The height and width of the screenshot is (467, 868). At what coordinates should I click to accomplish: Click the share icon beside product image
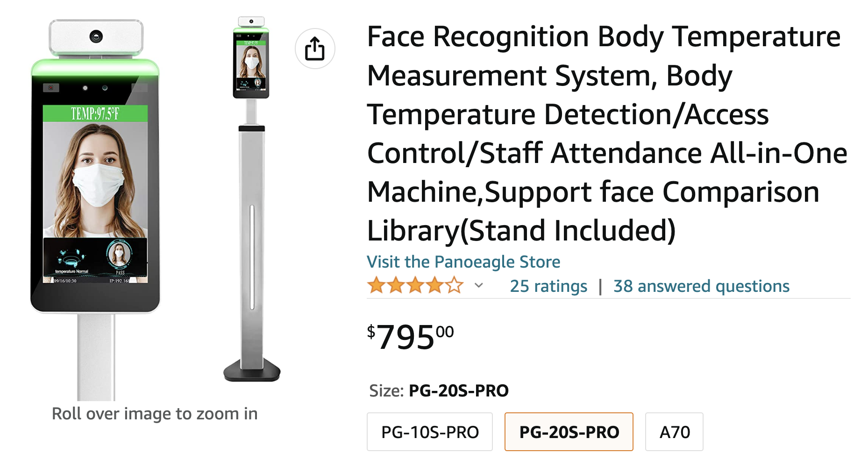click(315, 49)
